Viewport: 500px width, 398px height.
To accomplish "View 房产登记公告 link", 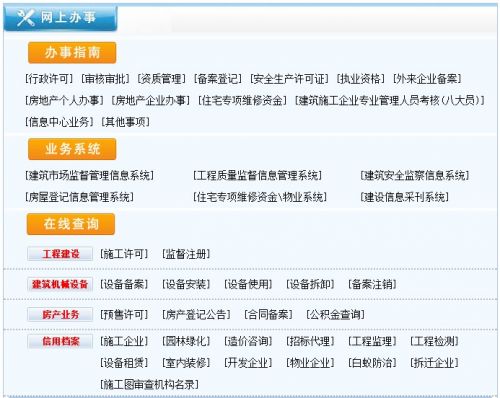I will [197, 314].
